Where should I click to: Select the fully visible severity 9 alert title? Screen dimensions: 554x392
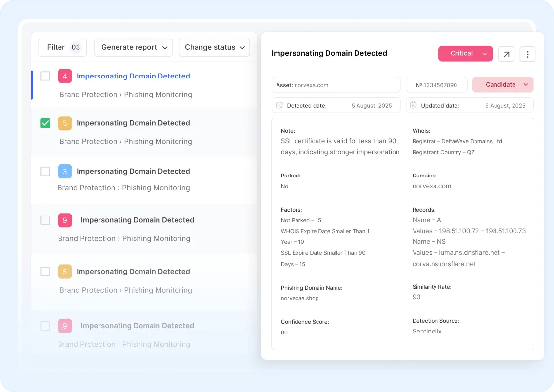[138, 220]
